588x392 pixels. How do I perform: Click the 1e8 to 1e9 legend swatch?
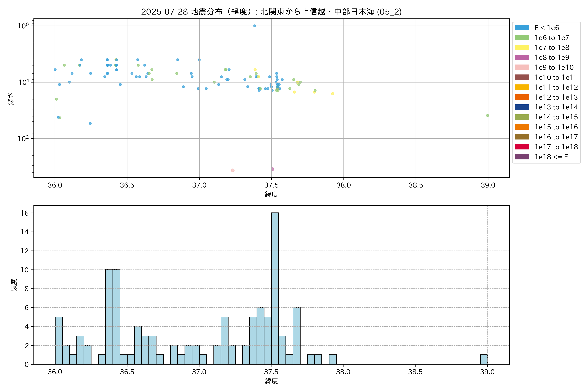pos(522,57)
